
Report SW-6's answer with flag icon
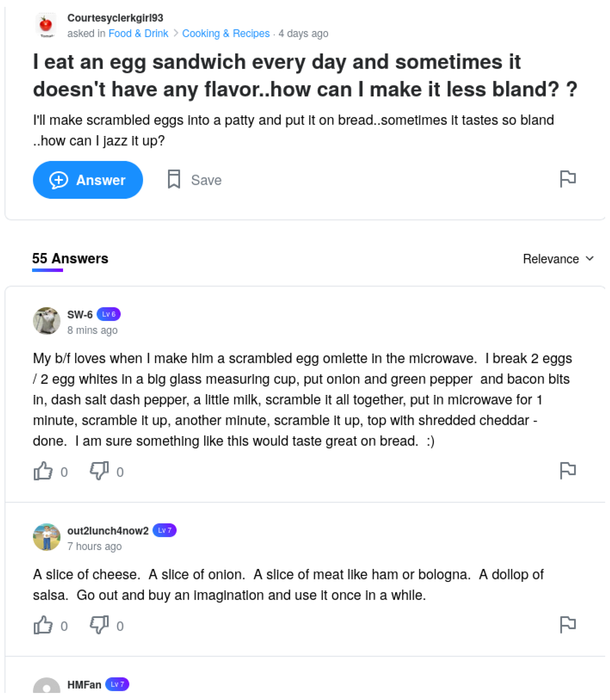pyautogui.click(x=568, y=470)
